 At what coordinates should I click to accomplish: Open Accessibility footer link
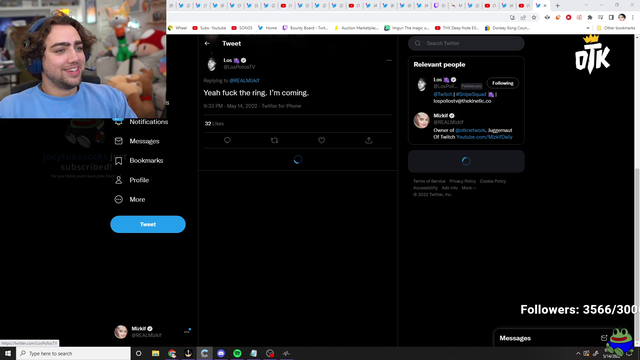click(425, 188)
